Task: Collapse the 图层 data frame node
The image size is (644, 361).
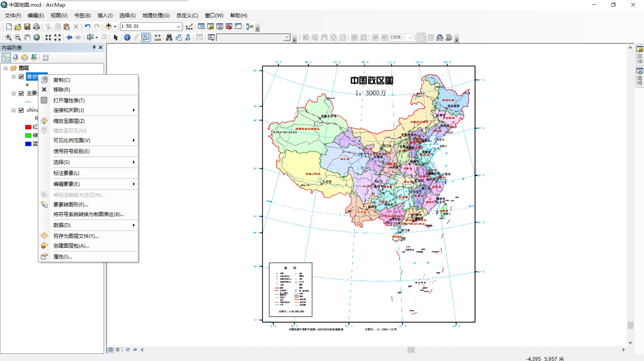Action: pos(6,68)
